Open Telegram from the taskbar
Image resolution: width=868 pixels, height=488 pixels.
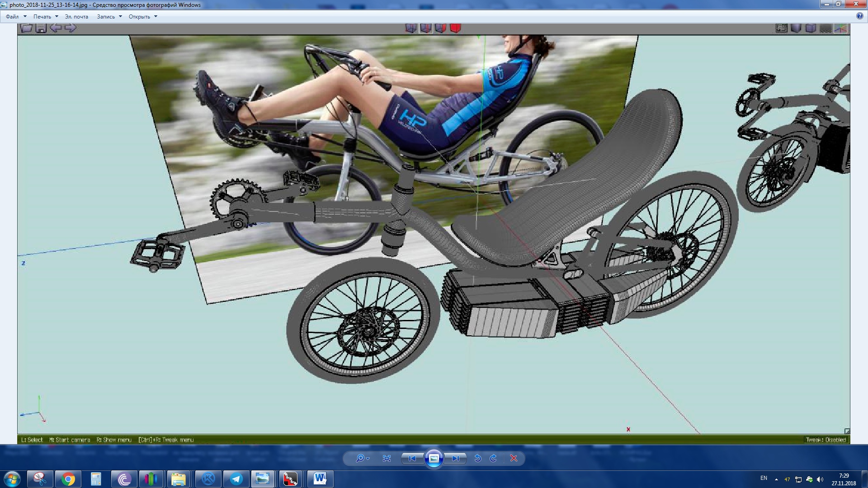point(236,479)
